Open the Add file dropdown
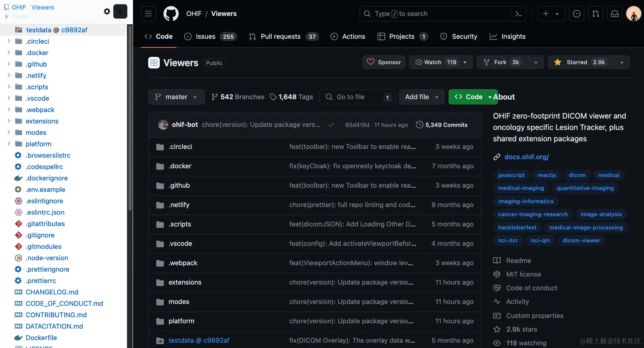 click(x=422, y=97)
